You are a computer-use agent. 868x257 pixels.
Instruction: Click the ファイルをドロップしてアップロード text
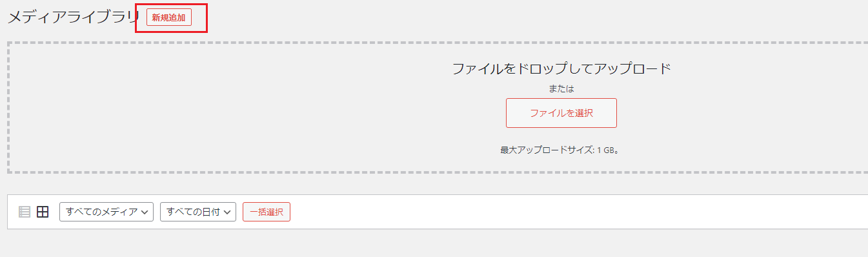click(561, 68)
